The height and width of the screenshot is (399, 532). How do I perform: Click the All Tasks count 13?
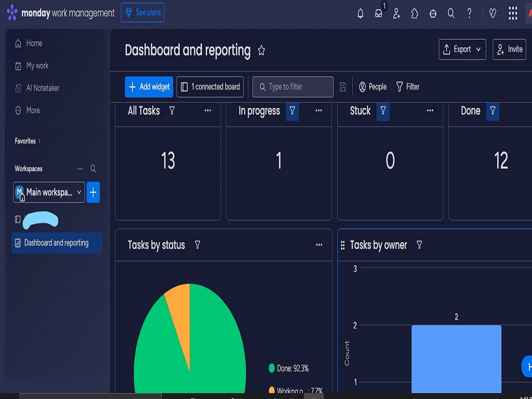(x=168, y=161)
